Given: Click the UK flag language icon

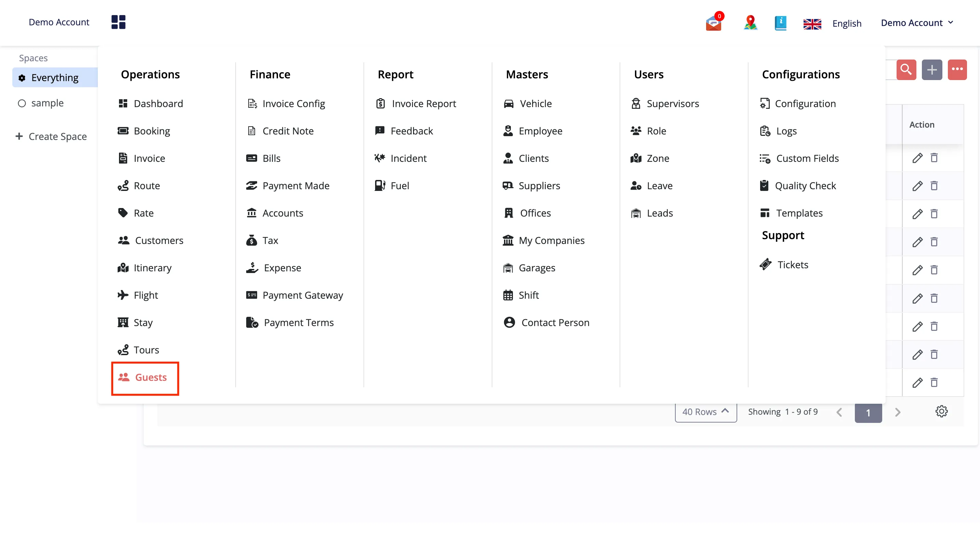Looking at the screenshot, I should (812, 24).
